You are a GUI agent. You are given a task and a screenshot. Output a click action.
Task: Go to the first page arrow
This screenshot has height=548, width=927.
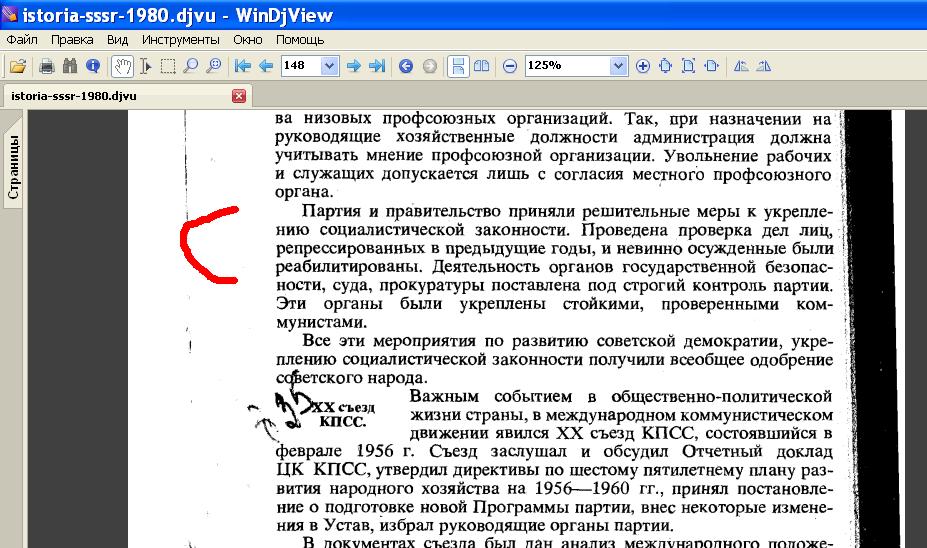pyautogui.click(x=242, y=66)
